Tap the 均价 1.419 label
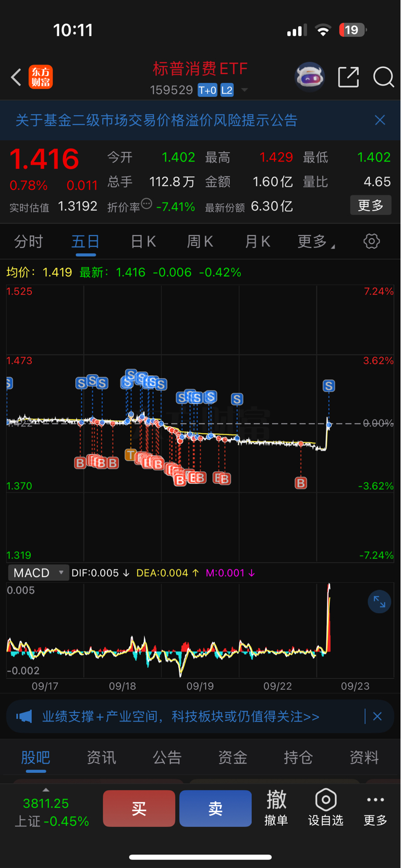401x868 pixels. [39, 272]
